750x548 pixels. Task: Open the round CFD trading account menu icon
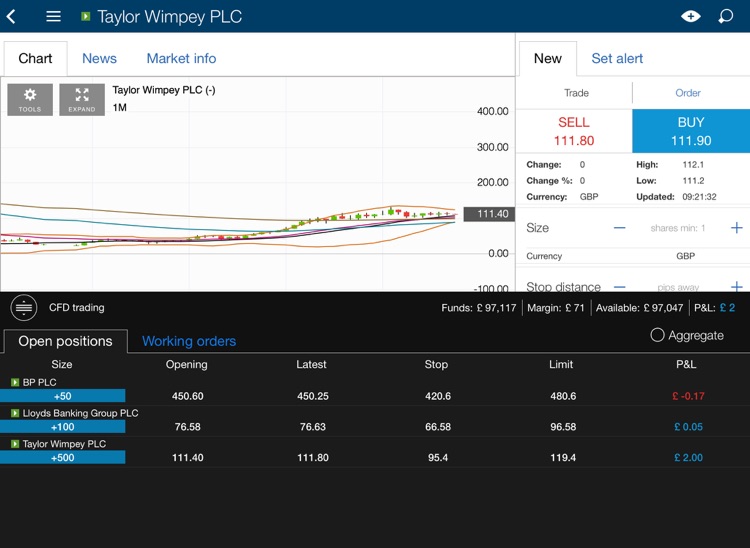point(23,307)
